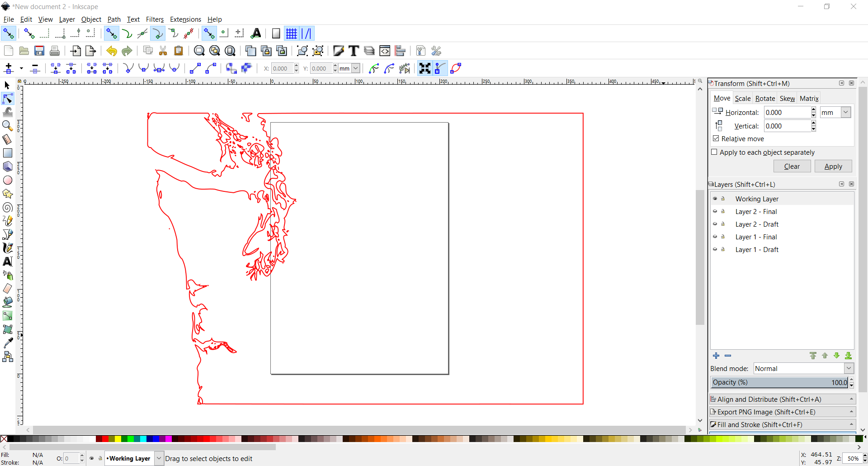Image resolution: width=868 pixels, height=466 pixels.
Task: Select the Text tool
Action: (7, 262)
